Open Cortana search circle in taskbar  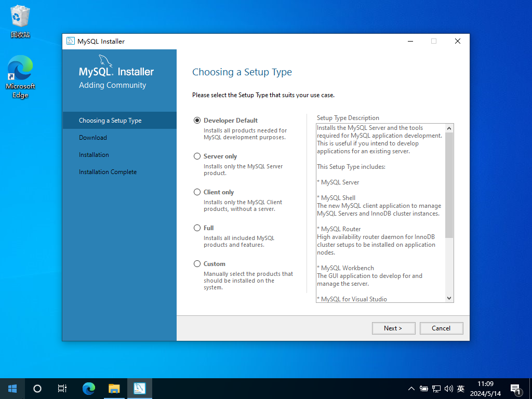point(37,388)
